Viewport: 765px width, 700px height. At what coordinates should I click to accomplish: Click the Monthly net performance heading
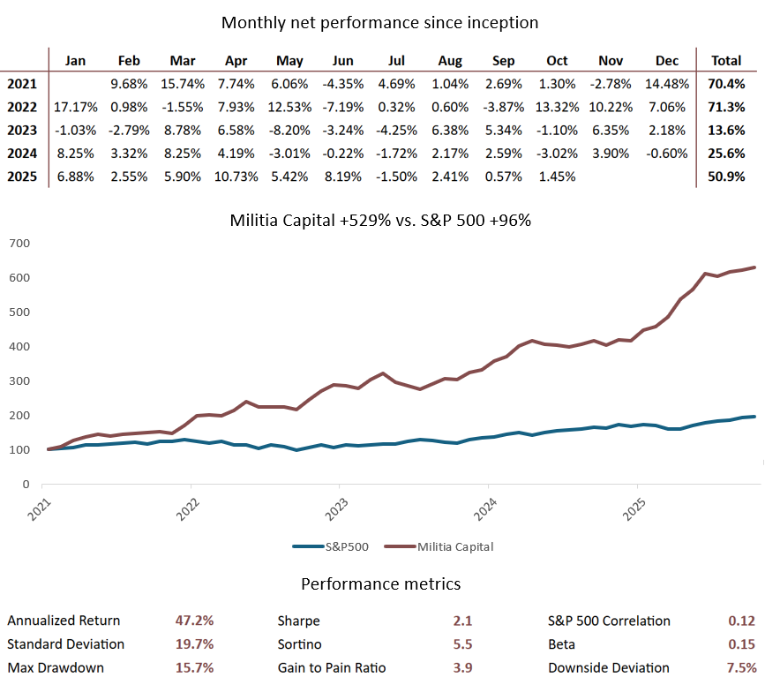click(x=380, y=22)
